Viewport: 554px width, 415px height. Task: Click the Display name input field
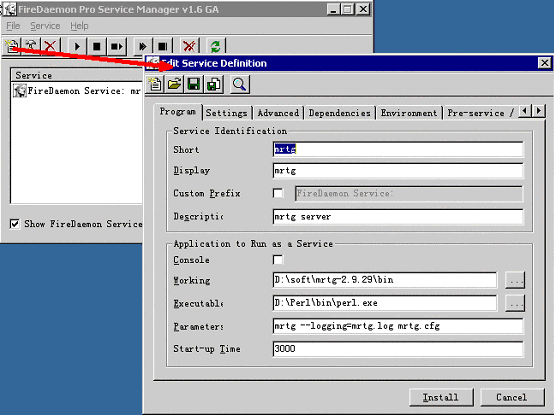pos(398,171)
